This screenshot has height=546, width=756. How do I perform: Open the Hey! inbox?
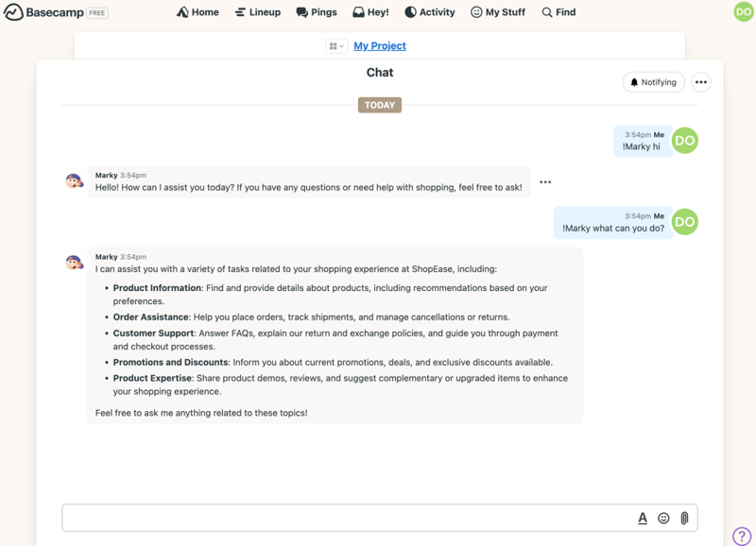coord(370,12)
